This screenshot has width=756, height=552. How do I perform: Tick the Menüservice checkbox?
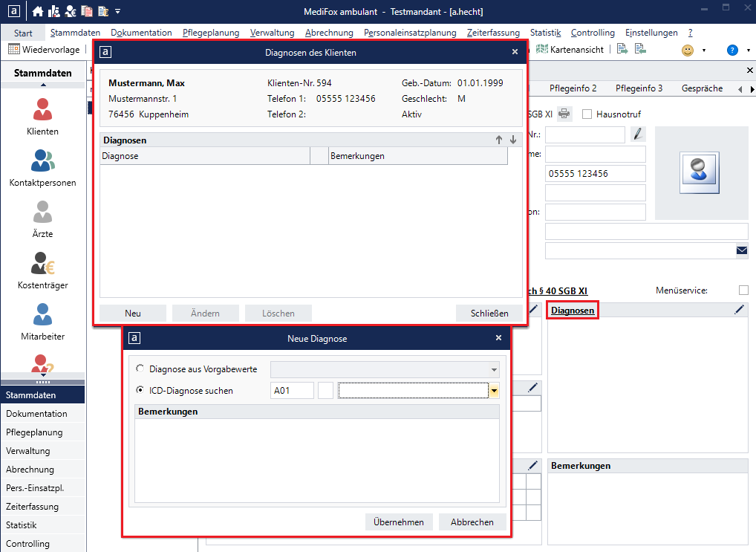[743, 290]
